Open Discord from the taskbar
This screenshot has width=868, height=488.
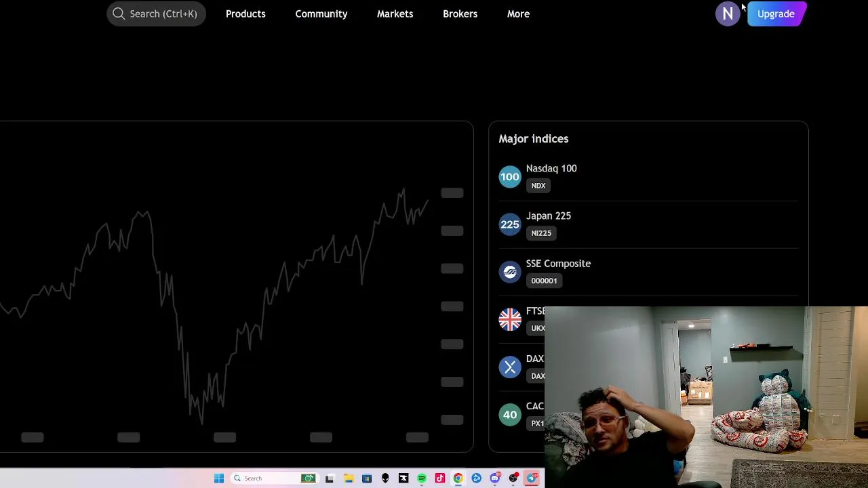click(495, 478)
